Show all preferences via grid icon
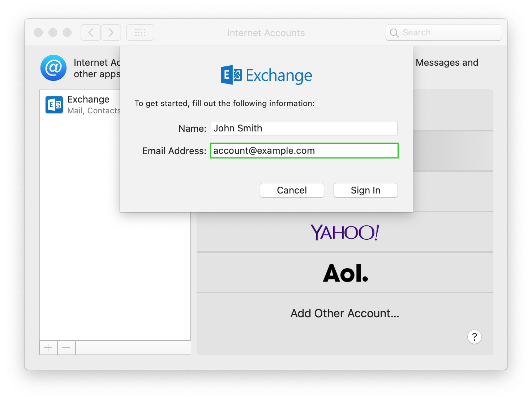Image resolution: width=532 pixels, height=400 pixels. click(x=140, y=32)
